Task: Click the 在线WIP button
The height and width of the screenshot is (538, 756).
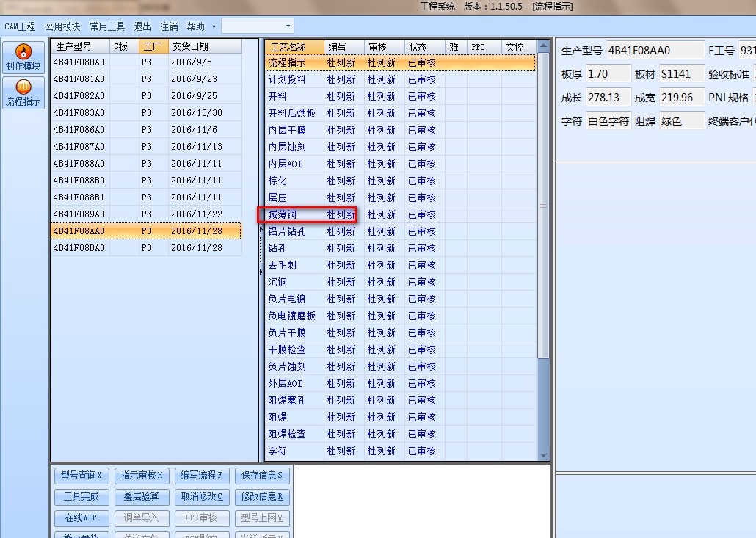Action: 81,517
